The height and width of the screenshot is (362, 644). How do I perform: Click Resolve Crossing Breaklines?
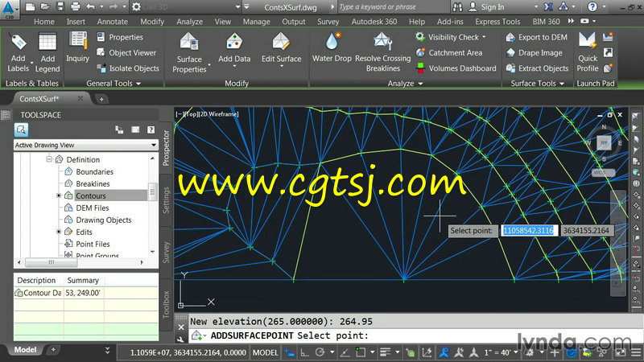click(x=383, y=52)
